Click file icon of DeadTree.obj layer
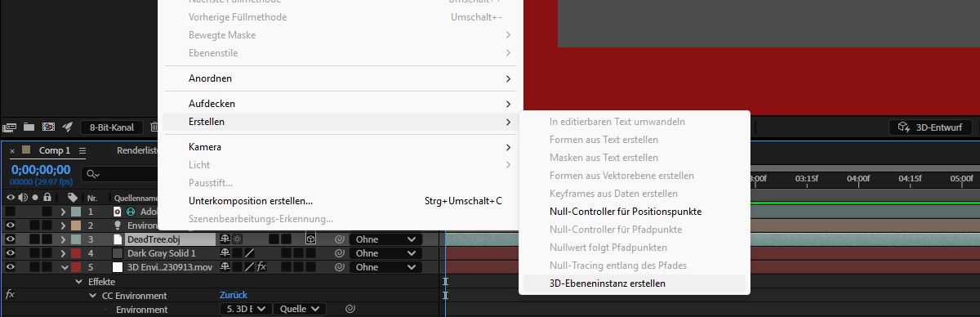The image size is (980, 317). click(118, 239)
